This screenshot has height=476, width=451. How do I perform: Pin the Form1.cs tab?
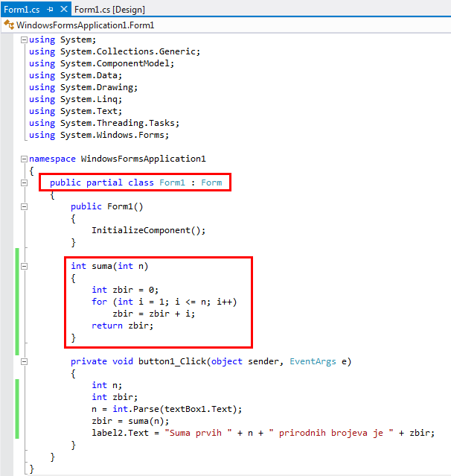click(50, 10)
